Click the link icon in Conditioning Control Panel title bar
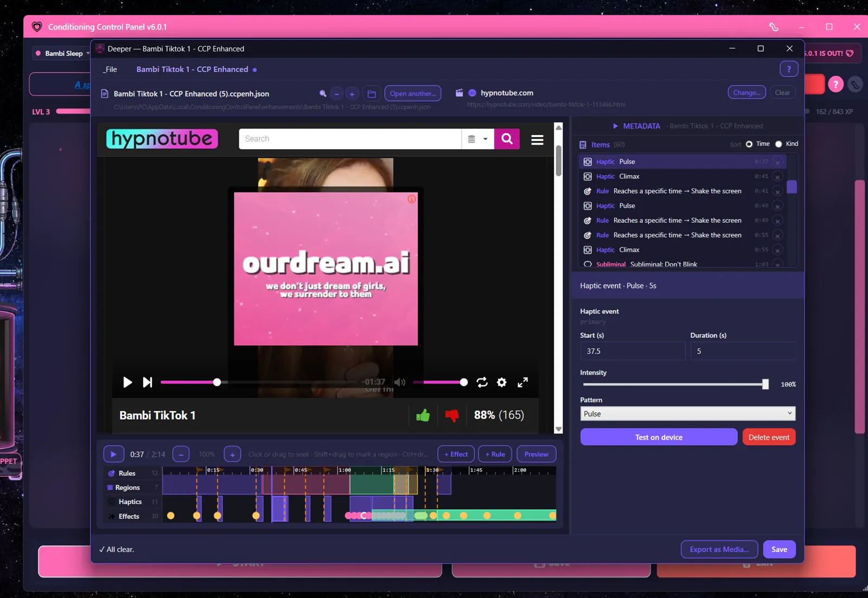 click(774, 27)
